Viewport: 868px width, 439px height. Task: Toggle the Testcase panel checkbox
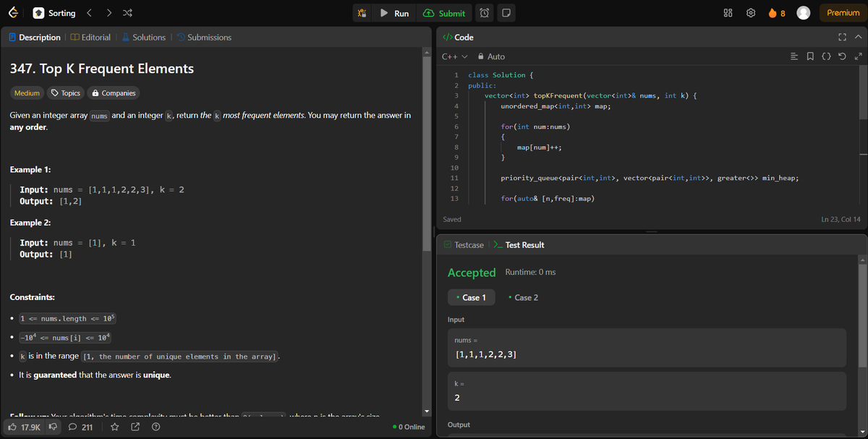click(448, 244)
